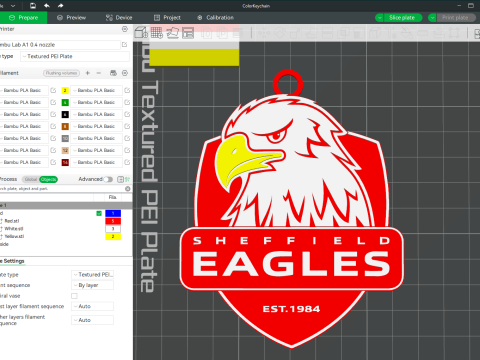The width and height of the screenshot is (480, 360).
Task: Edit preset for filament 14
Action: click(x=127, y=162)
